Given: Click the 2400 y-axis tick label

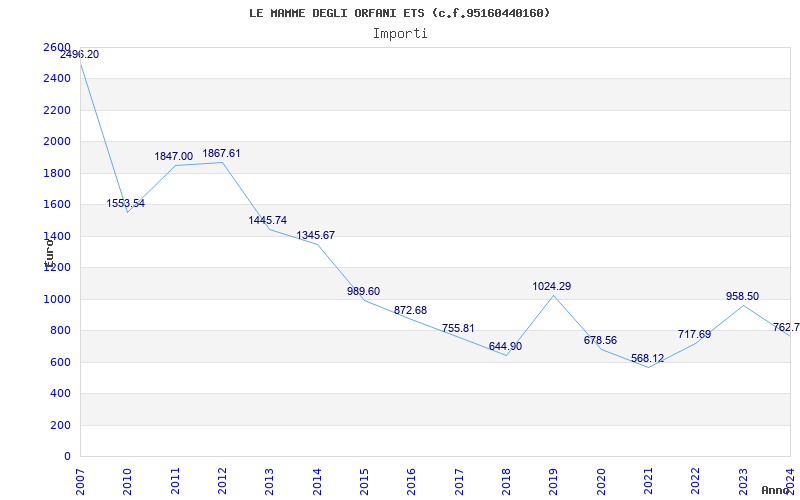Looking at the screenshot, I should (x=57, y=79).
